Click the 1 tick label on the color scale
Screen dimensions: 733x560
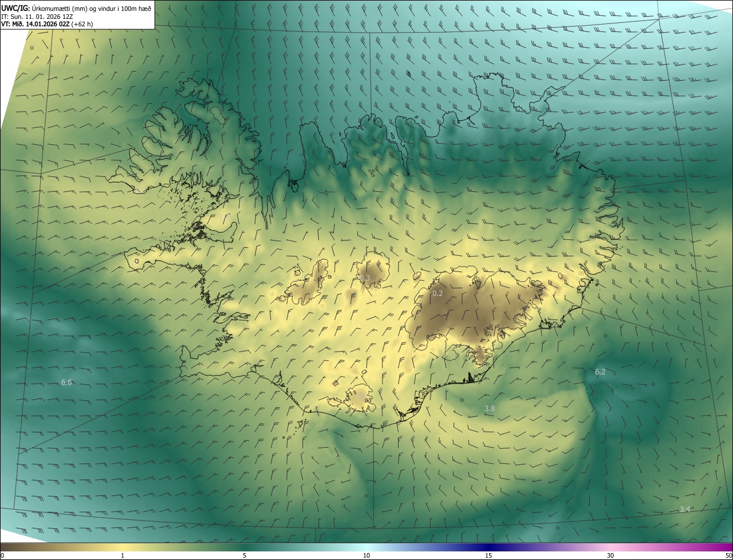pos(123,555)
